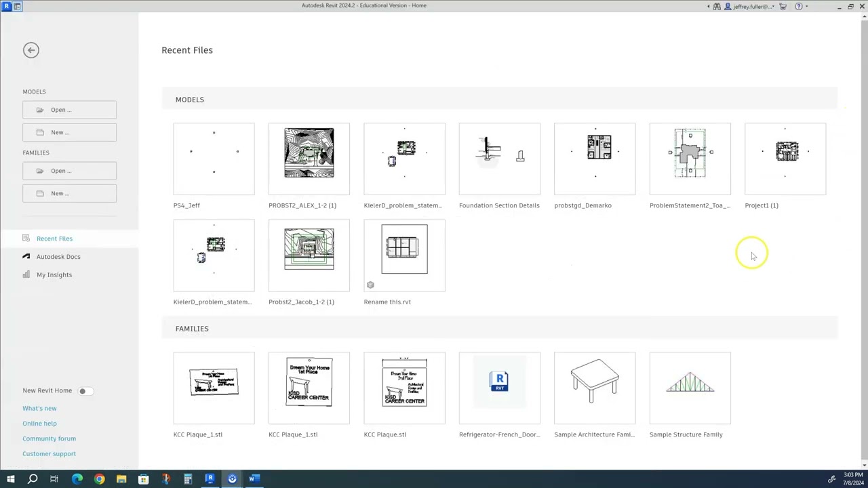Open the Online help link
This screenshot has height=488, width=868.
click(39, 424)
